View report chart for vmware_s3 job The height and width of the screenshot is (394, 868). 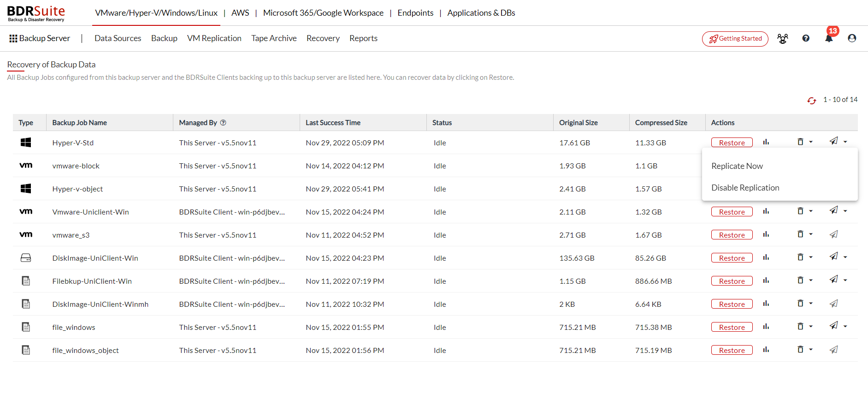pyautogui.click(x=766, y=234)
